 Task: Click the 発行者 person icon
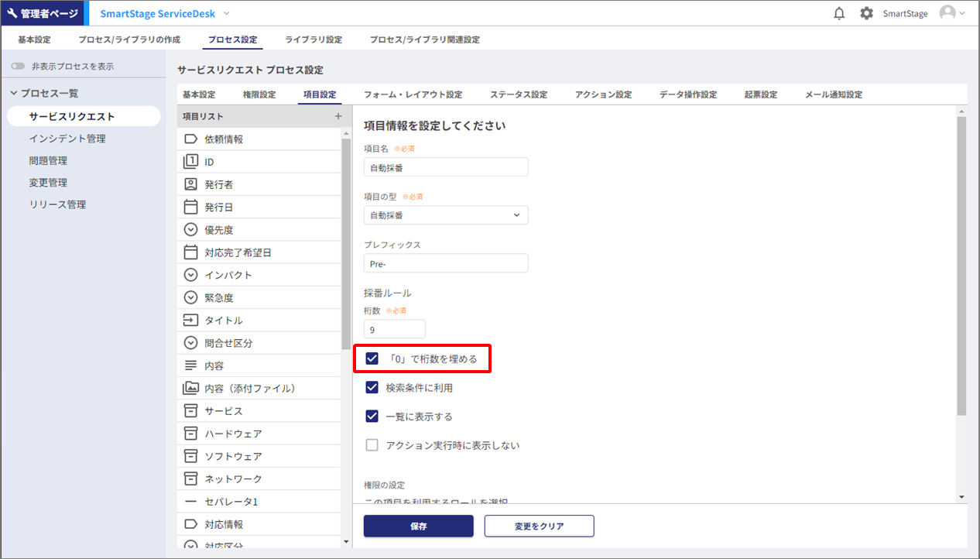(190, 184)
